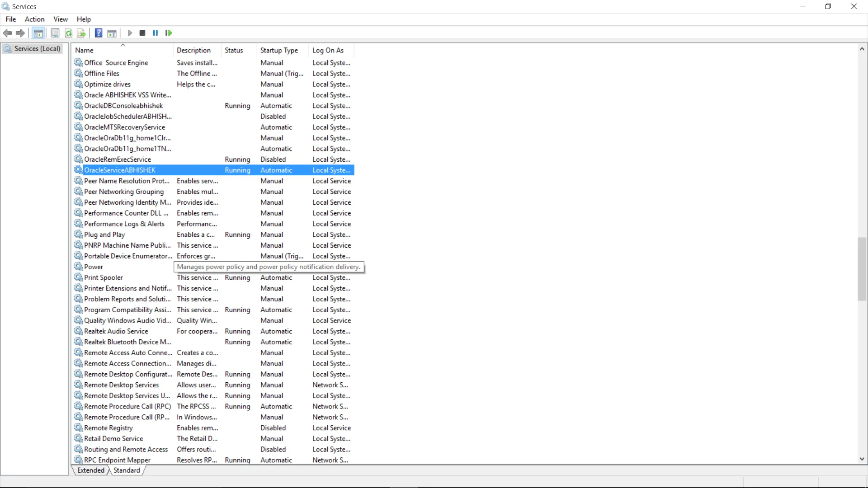Click the green Refresh toolbar icon
Screen dimensions: 868x488
click(69, 33)
